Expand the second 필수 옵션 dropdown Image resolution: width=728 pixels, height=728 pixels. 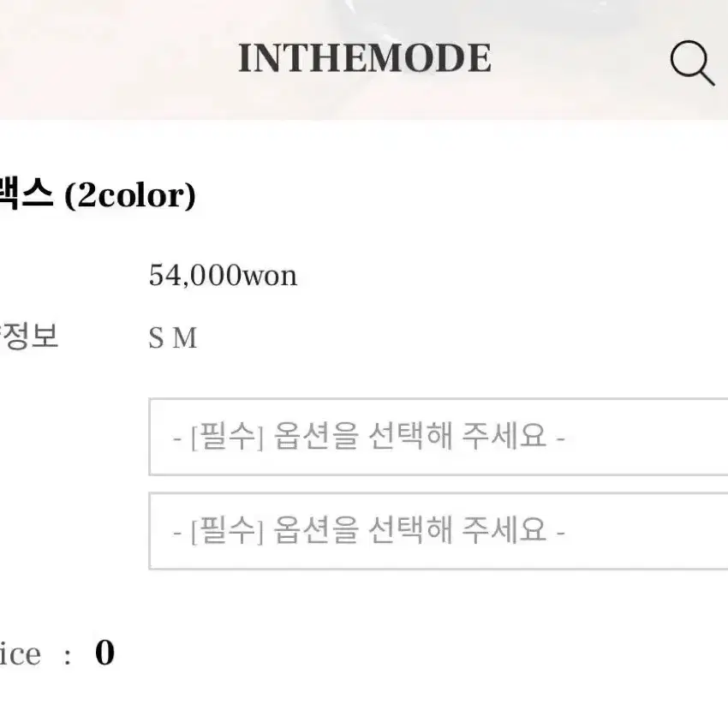[439, 531]
